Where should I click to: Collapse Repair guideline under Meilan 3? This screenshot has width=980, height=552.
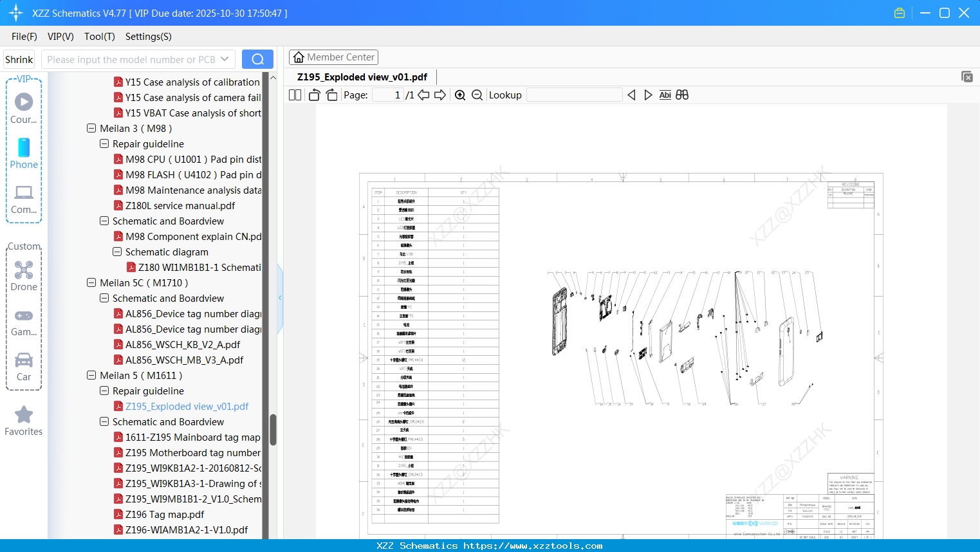104,143
